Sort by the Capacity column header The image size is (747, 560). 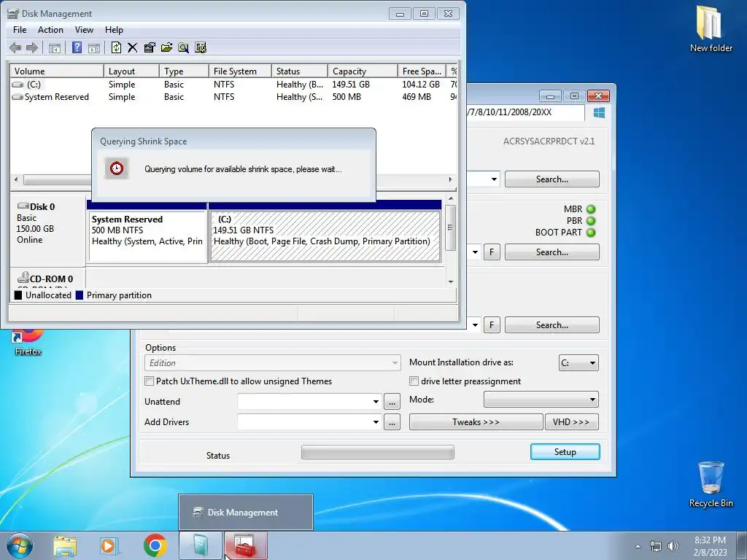[363, 71]
